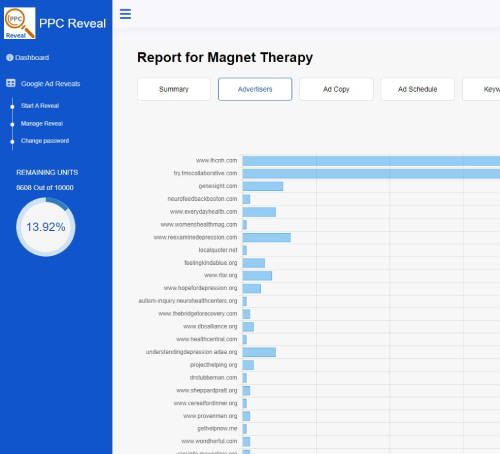Viewport: 500px width, 454px height.
Task: Open the Ad Schedule tab
Action: pyautogui.click(x=418, y=89)
